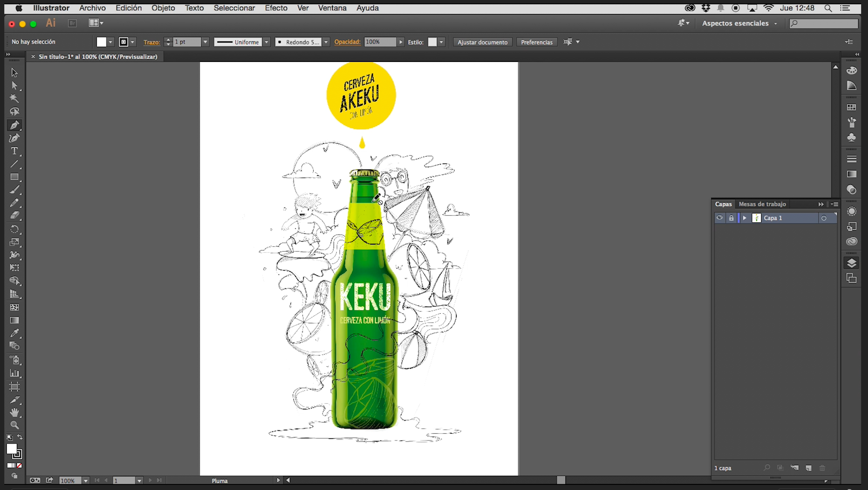
Task: Activate the Type tool
Action: [15, 150]
